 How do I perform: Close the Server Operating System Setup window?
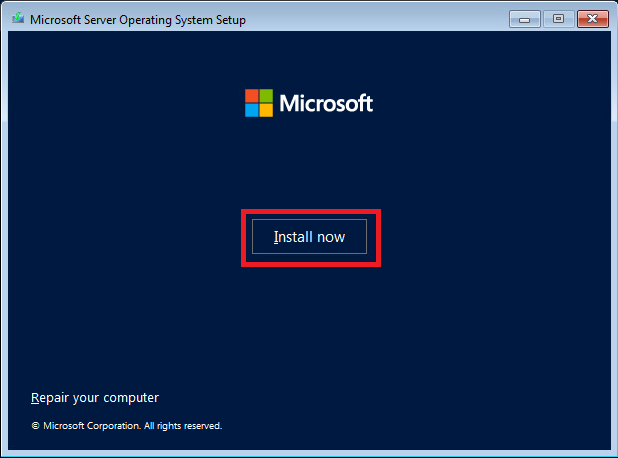click(x=593, y=19)
